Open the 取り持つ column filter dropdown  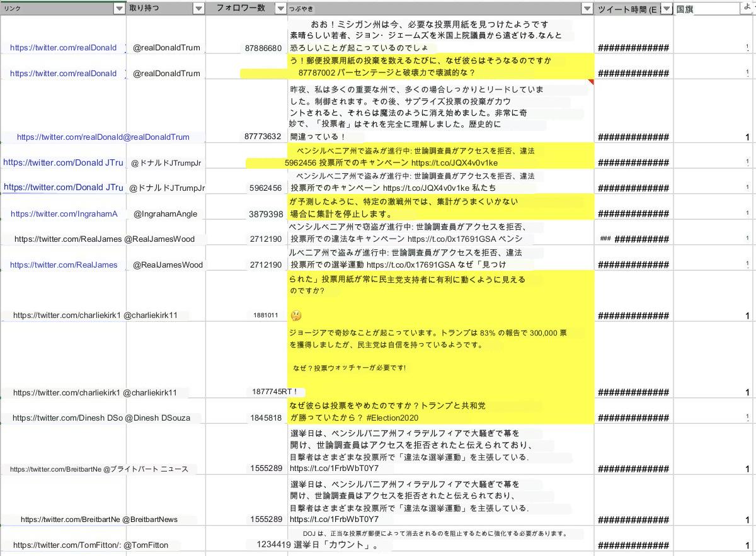tap(198, 8)
